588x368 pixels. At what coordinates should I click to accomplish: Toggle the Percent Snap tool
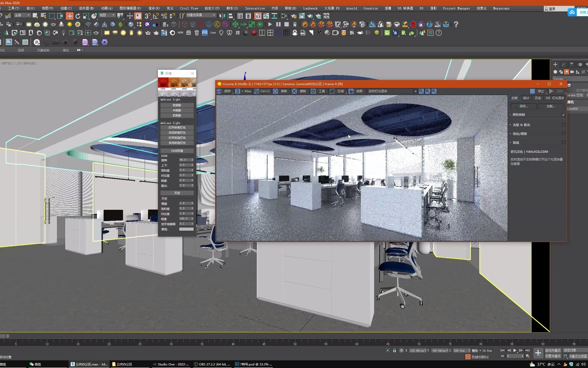click(164, 16)
